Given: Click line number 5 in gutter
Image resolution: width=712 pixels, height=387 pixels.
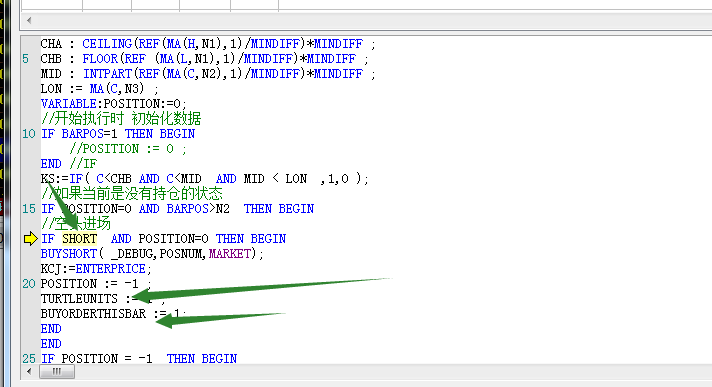Looking at the screenshot, I should click(25, 59).
